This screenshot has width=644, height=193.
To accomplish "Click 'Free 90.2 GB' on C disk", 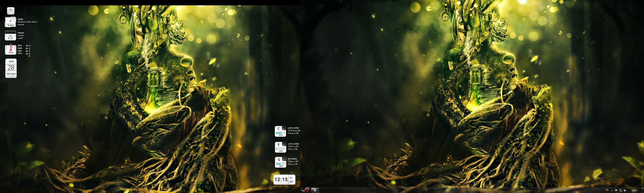I will coord(293,133).
